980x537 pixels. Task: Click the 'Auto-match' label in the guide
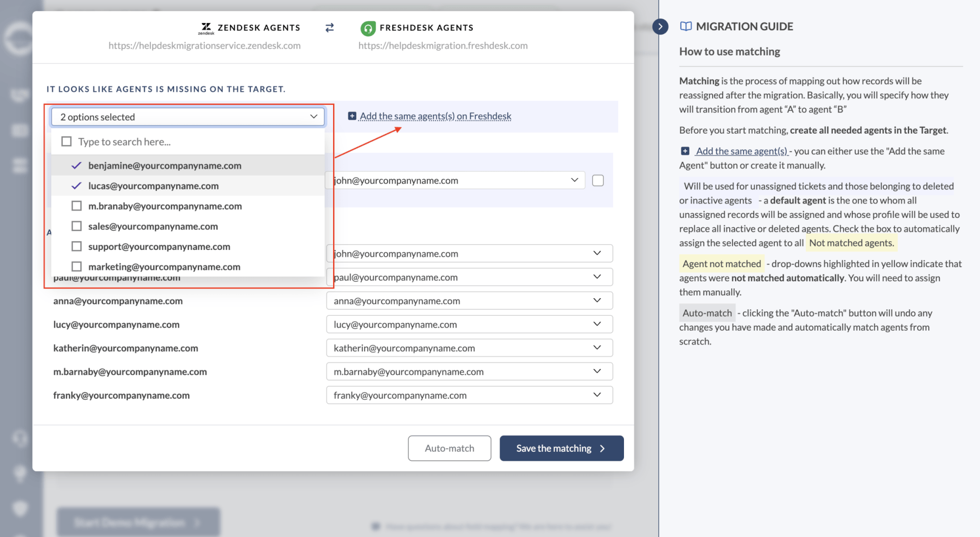(707, 313)
